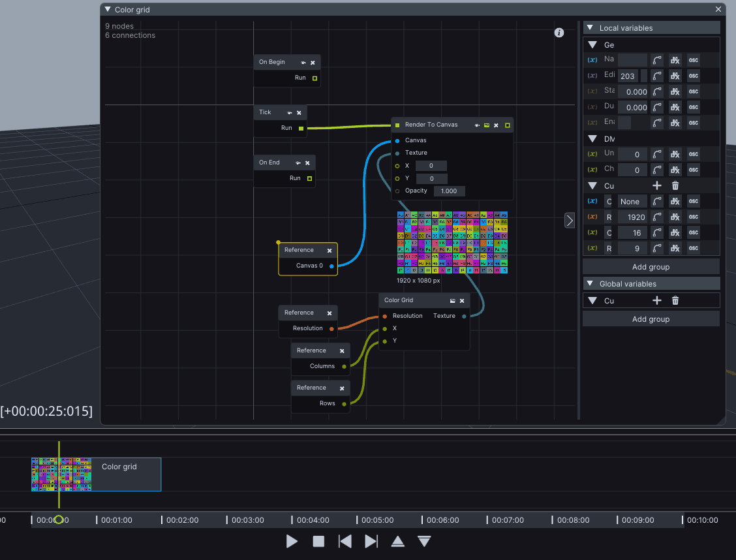Screen dimensions: 736x560
Task: Click the plus icon in the Global variables group
Action: (657, 300)
